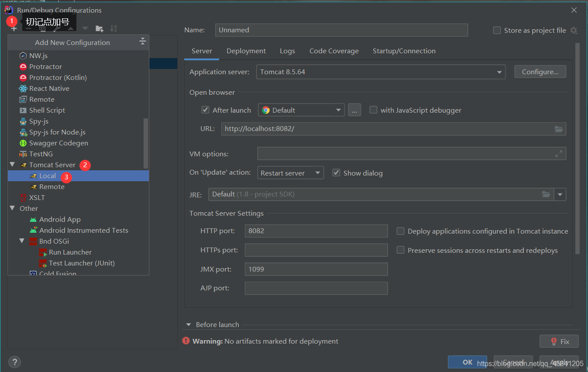The image size is (588, 372).
Task: Switch to the Deployment tab
Action: (246, 51)
